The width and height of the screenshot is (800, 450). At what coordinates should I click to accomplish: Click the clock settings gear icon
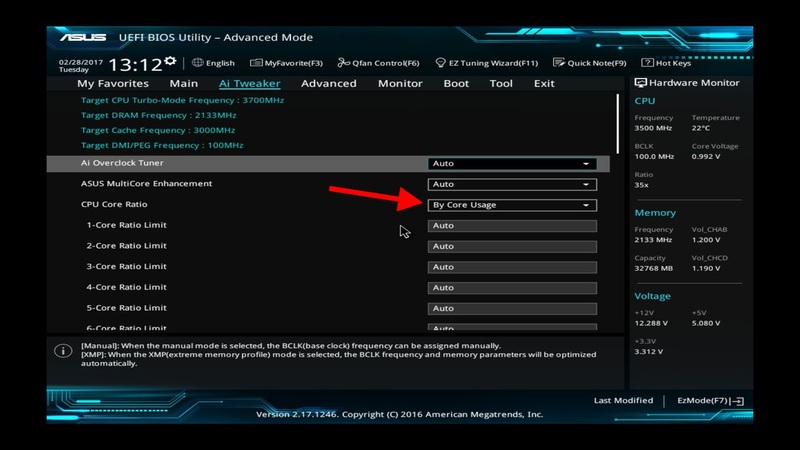click(170, 61)
